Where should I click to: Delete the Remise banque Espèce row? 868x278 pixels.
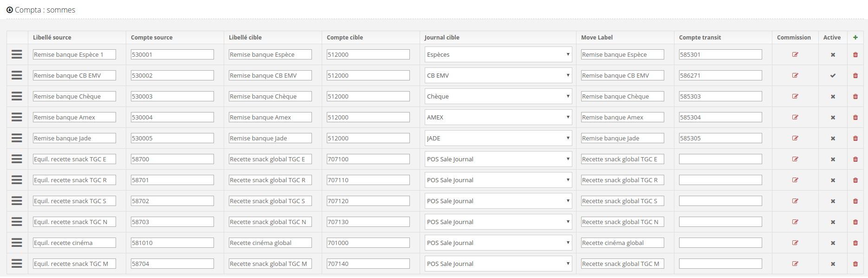[x=855, y=55]
